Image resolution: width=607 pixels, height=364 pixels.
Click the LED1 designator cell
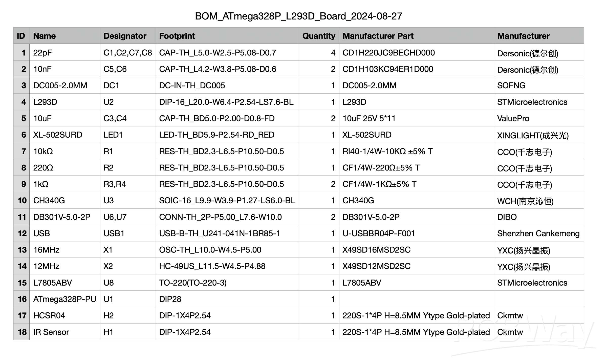[113, 135]
